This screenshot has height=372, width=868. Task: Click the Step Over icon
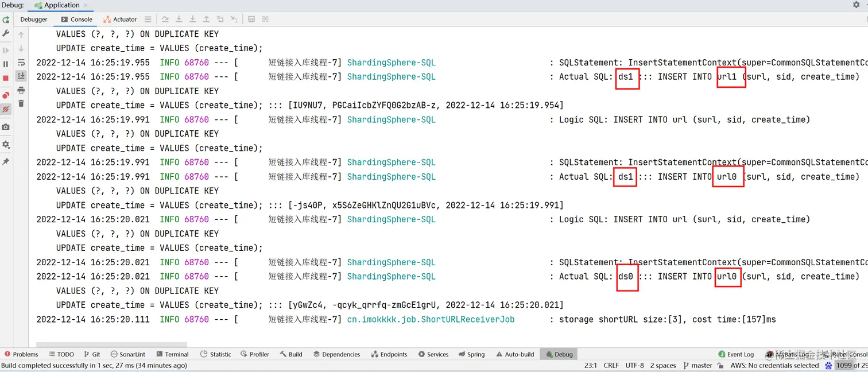(x=165, y=20)
